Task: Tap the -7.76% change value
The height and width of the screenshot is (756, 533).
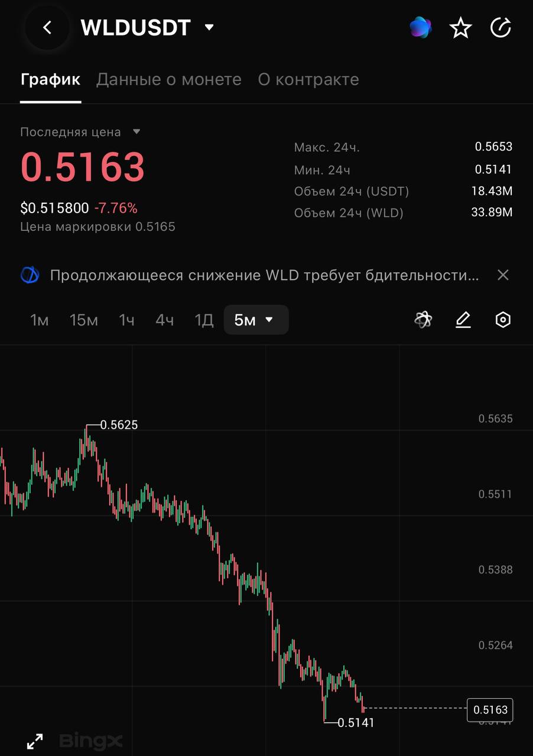Action: click(116, 208)
